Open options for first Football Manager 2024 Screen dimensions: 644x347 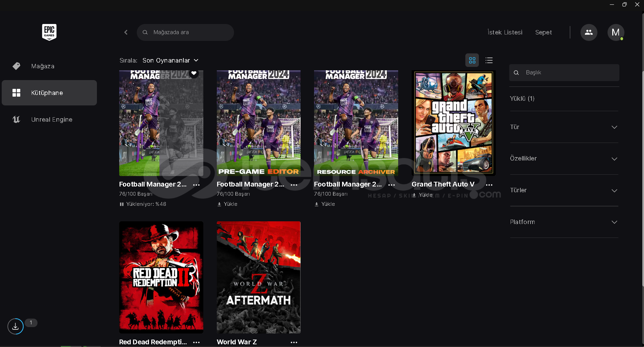tap(196, 185)
